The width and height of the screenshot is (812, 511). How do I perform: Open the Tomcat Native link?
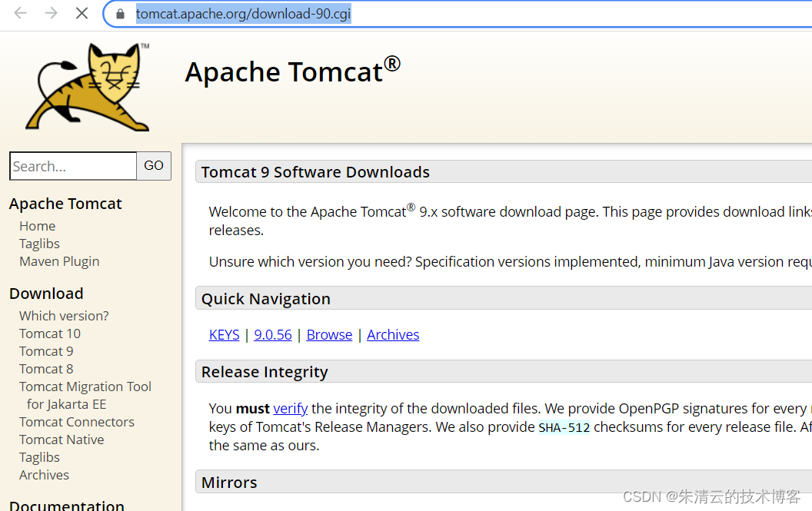pyautogui.click(x=62, y=440)
